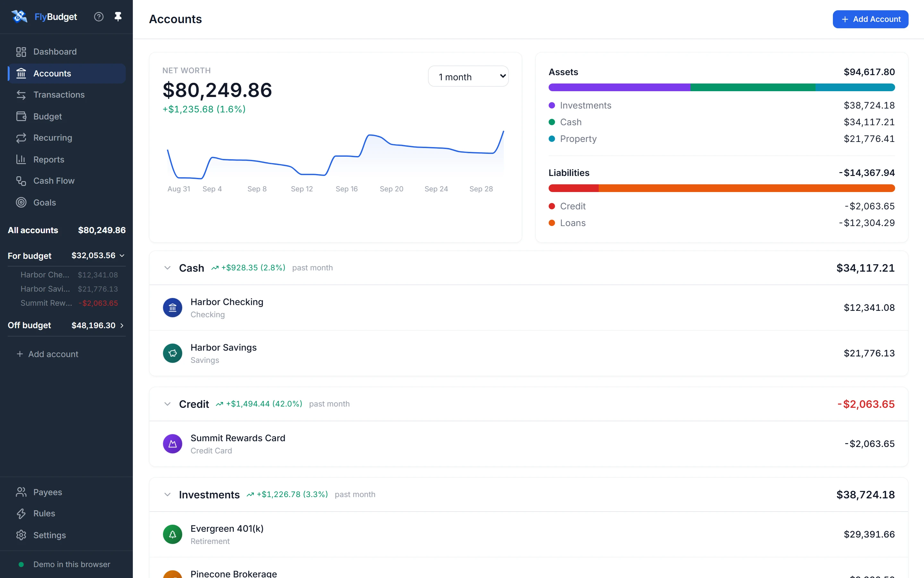The height and width of the screenshot is (578, 924).
Task: Open the Transactions page
Action: 66,95
